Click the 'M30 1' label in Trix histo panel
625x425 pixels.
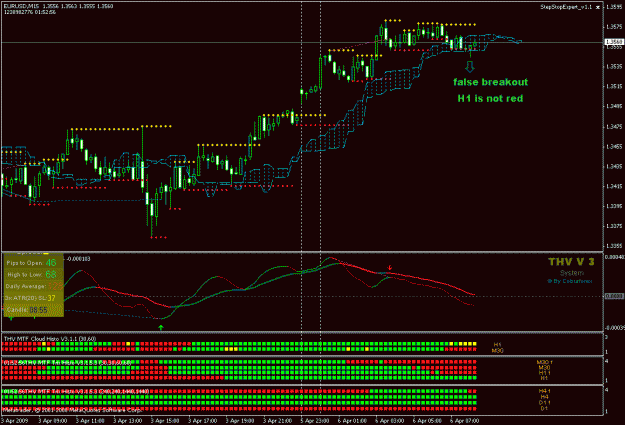pos(544,362)
